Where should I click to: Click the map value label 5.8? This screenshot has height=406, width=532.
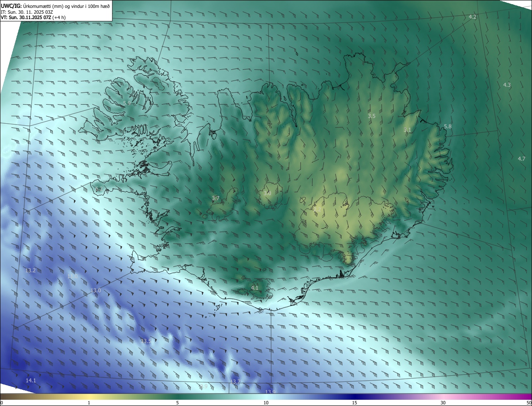point(448,126)
